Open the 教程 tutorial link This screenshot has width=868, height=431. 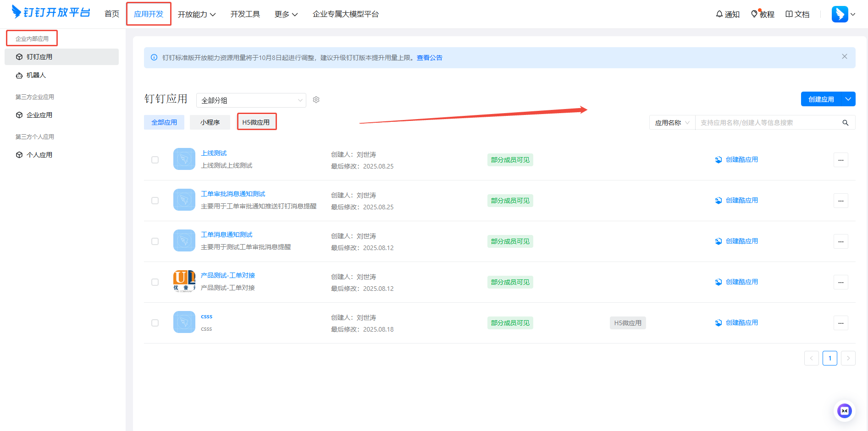click(763, 14)
